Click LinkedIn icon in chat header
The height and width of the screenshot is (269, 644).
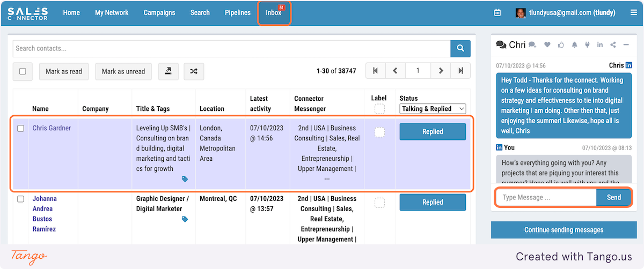point(600,45)
